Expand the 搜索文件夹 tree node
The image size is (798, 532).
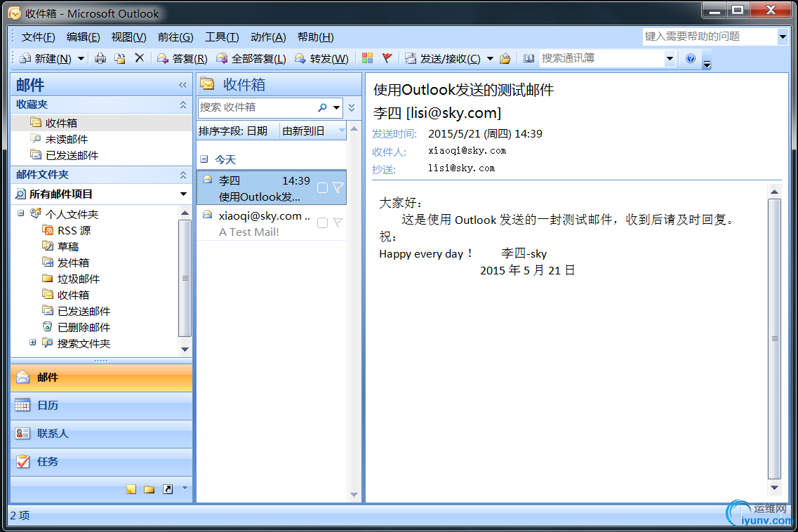click(x=32, y=343)
